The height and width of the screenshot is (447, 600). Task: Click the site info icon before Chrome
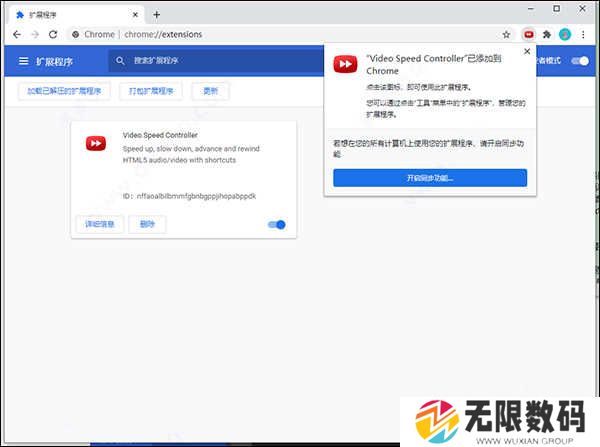click(x=75, y=34)
